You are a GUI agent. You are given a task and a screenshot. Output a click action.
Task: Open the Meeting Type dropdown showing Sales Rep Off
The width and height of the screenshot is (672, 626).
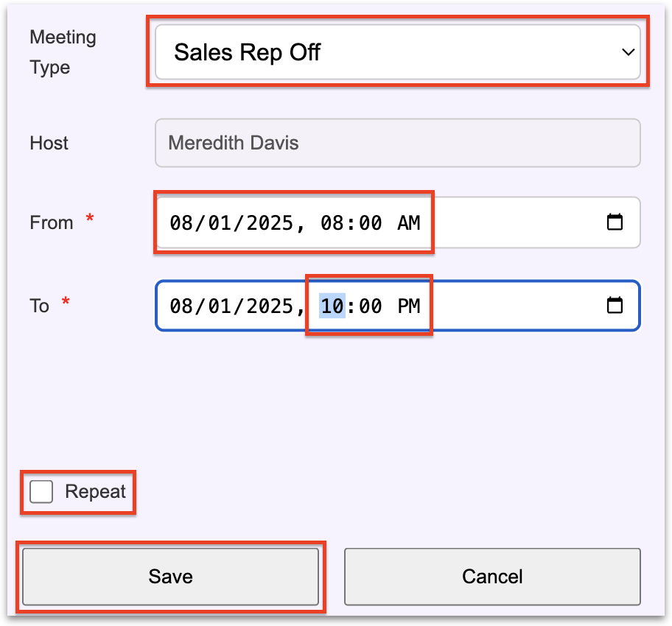[x=396, y=53]
